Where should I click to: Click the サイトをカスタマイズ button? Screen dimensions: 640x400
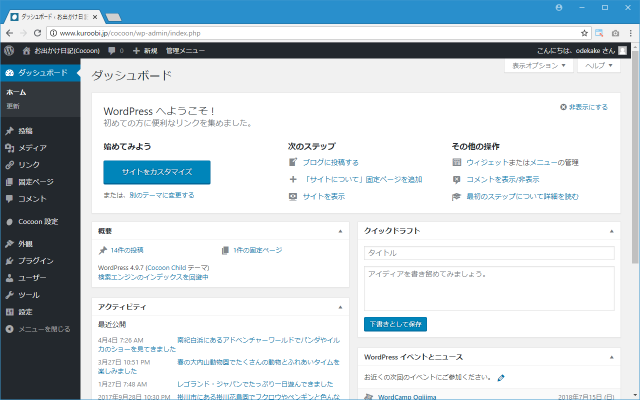pyautogui.click(x=157, y=172)
